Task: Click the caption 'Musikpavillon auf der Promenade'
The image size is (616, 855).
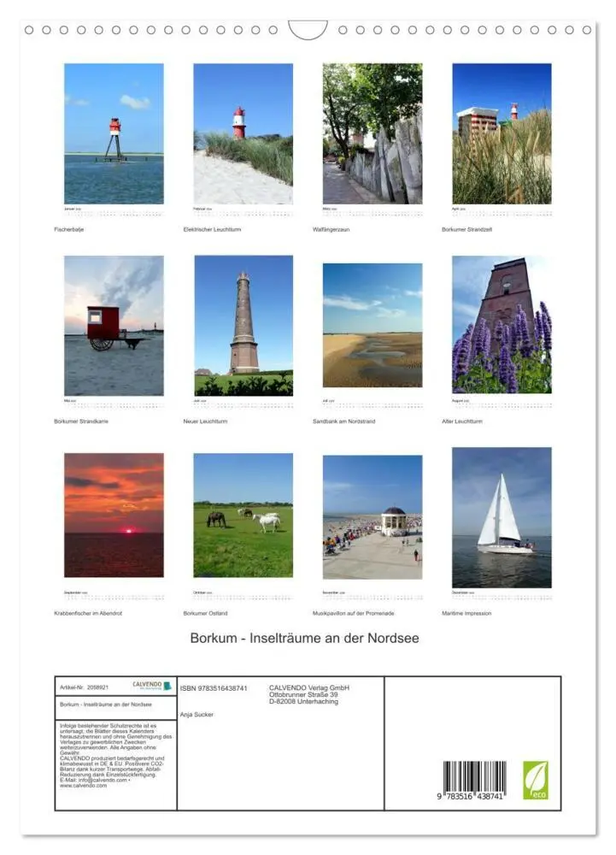Action: pyautogui.click(x=354, y=613)
